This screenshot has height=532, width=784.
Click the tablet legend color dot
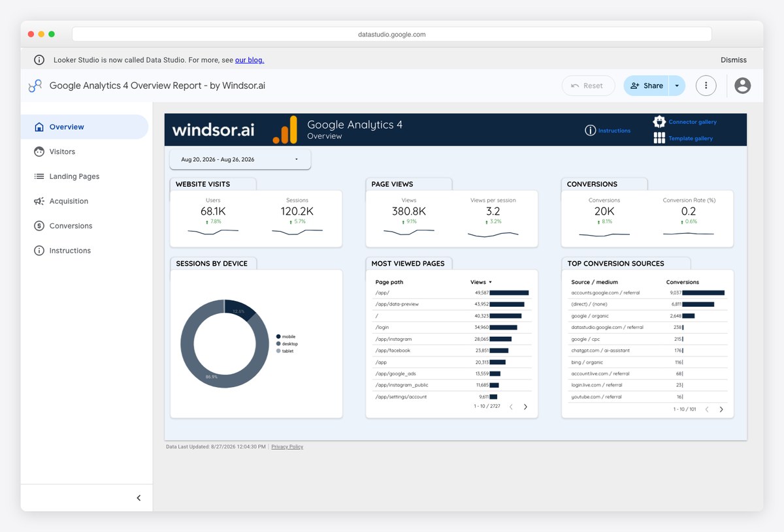278,351
